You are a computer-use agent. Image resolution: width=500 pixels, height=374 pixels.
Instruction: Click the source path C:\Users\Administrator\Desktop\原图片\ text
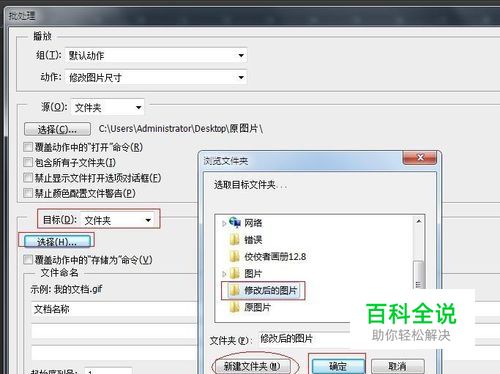point(181,129)
